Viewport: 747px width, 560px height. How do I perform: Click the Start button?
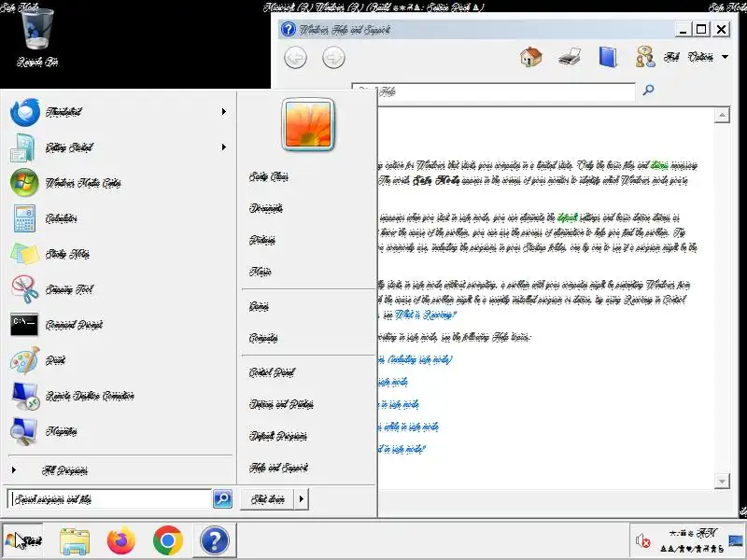(x=22, y=540)
